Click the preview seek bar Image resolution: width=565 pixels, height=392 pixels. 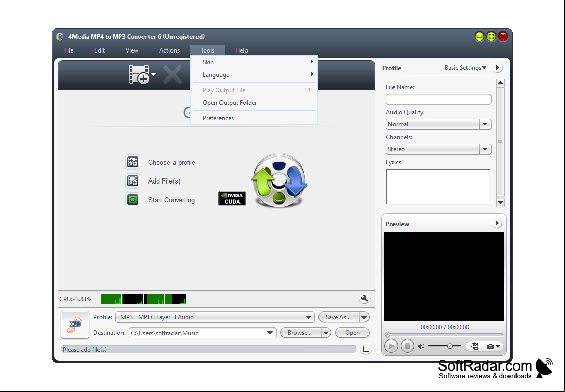(x=444, y=335)
